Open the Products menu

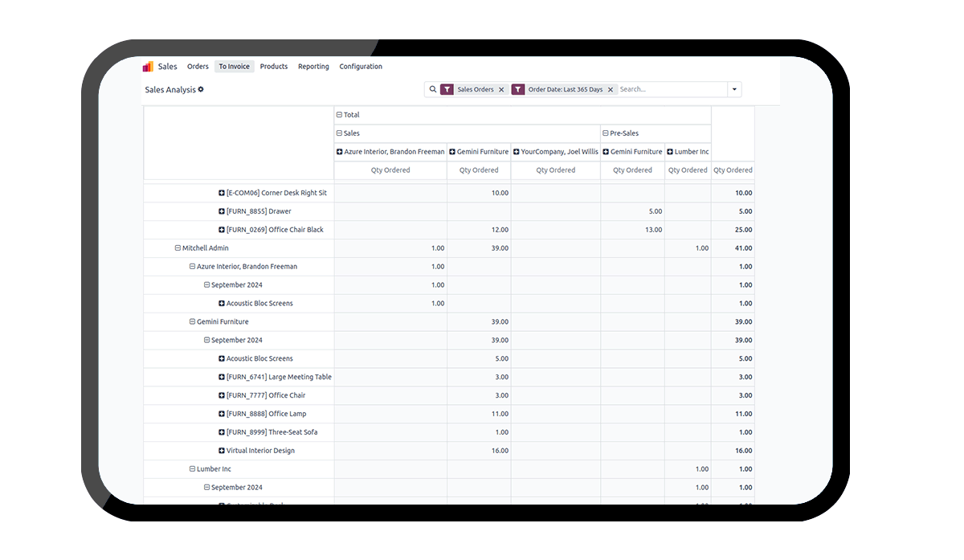(x=274, y=67)
